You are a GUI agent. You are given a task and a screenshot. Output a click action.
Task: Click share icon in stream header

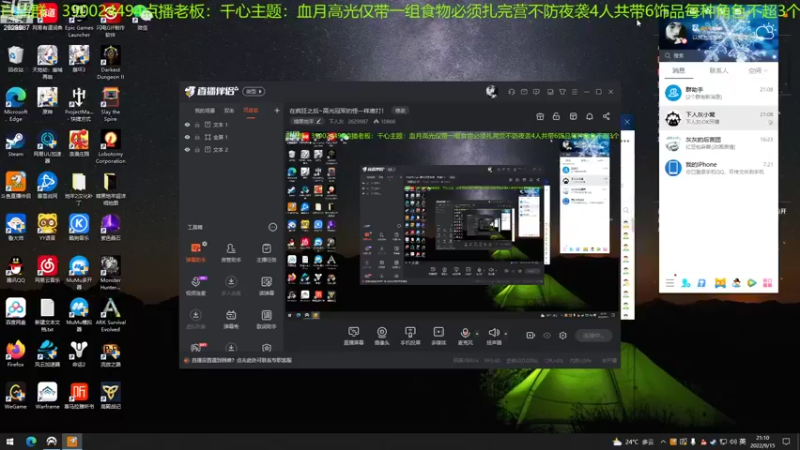606,116
